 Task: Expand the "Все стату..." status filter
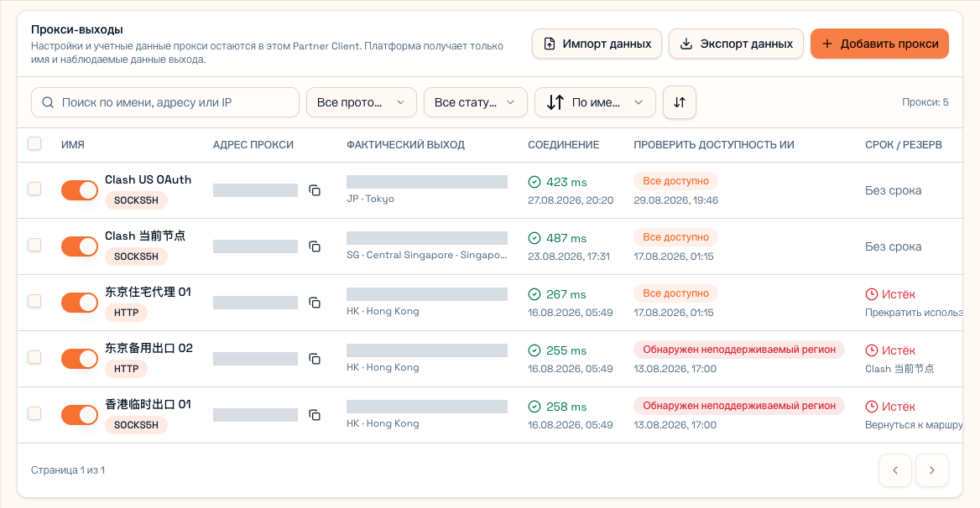tap(476, 102)
